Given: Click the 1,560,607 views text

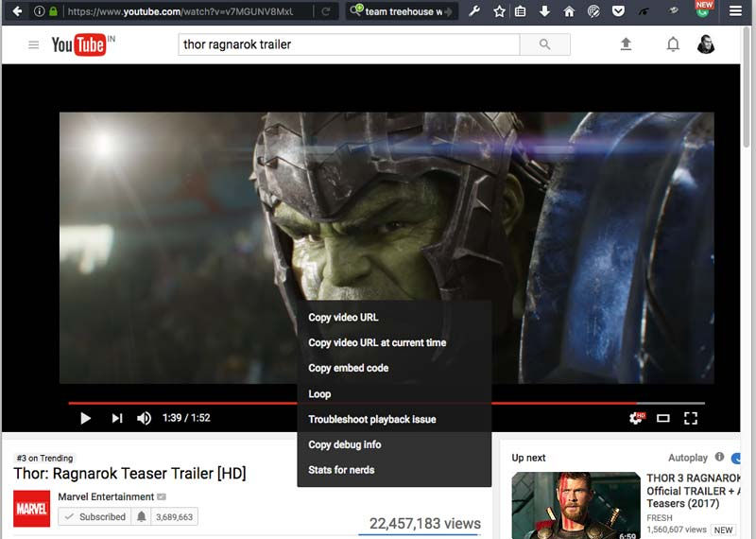Looking at the screenshot, I should click(677, 530).
